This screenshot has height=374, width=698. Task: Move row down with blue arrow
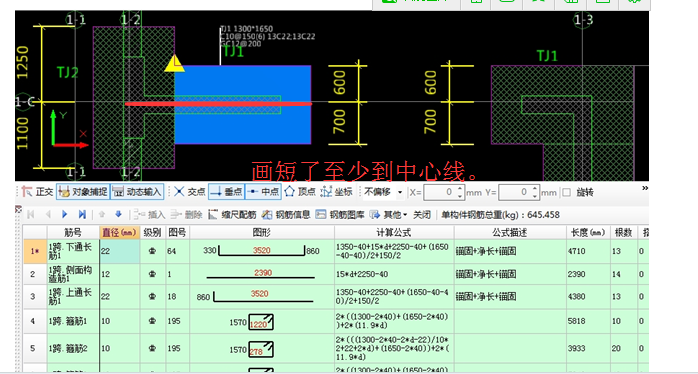click(x=118, y=215)
